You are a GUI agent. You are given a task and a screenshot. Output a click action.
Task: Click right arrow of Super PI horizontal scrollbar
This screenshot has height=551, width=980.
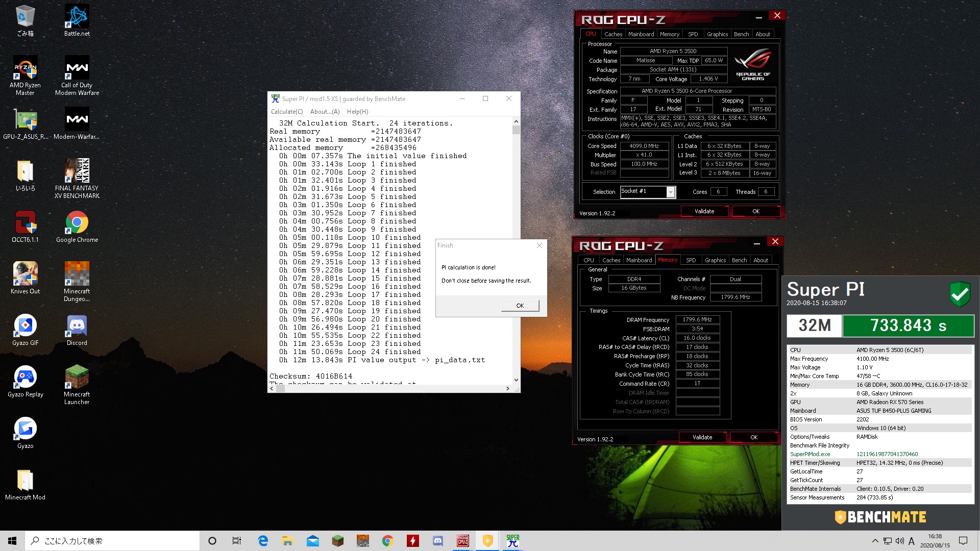(x=507, y=389)
